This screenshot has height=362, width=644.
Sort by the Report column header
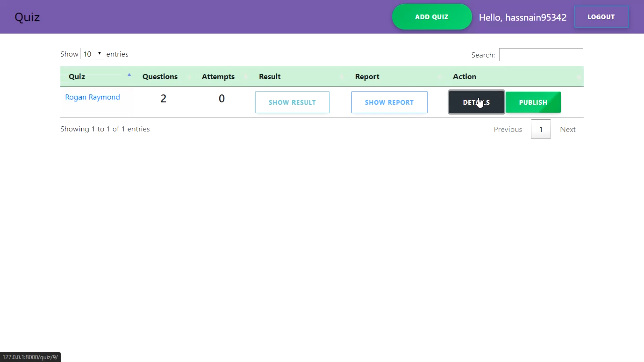point(367,77)
